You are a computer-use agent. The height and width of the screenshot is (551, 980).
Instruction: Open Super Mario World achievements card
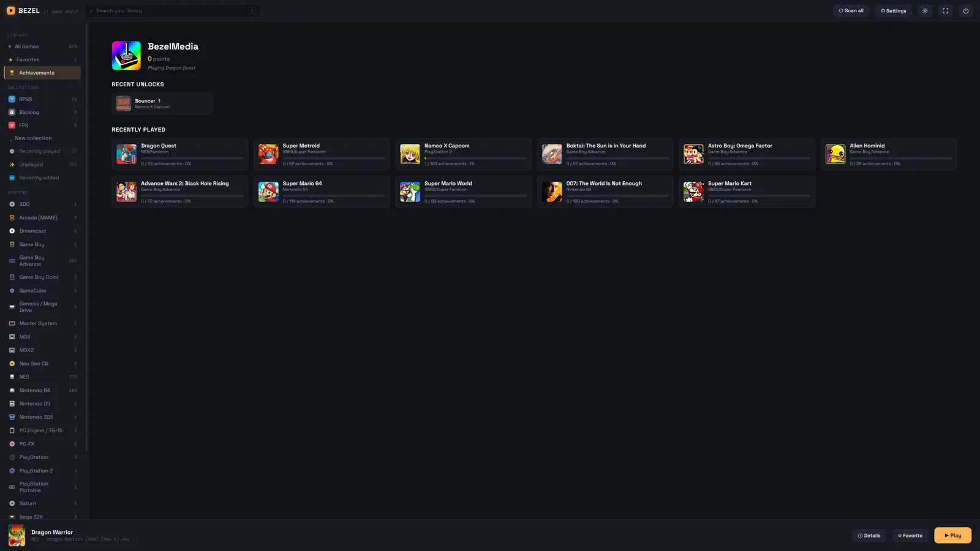464,192
